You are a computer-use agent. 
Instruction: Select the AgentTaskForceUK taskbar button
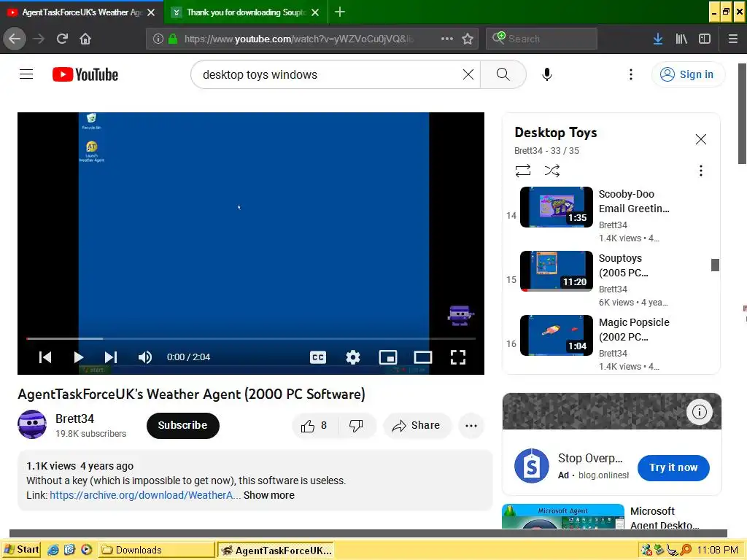tap(276, 550)
